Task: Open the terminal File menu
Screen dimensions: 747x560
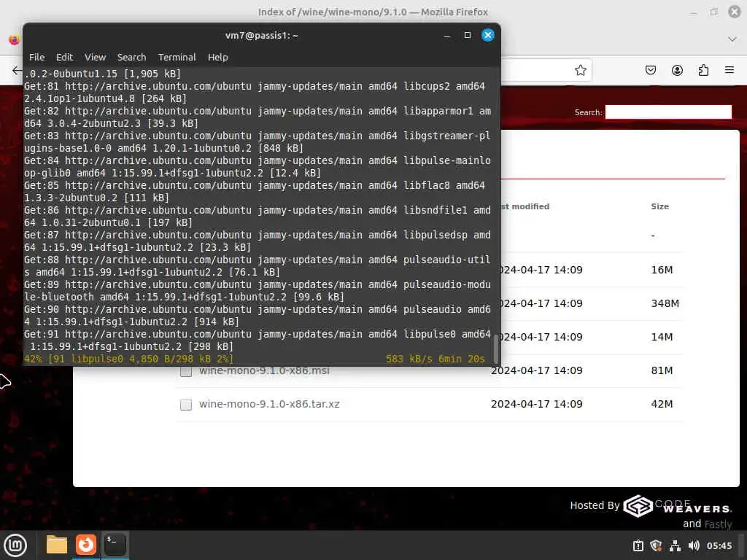Action: (x=36, y=57)
